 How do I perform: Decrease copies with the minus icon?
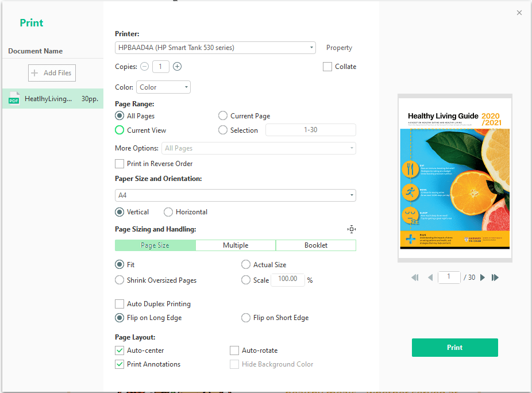pyautogui.click(x=145, y=67)
